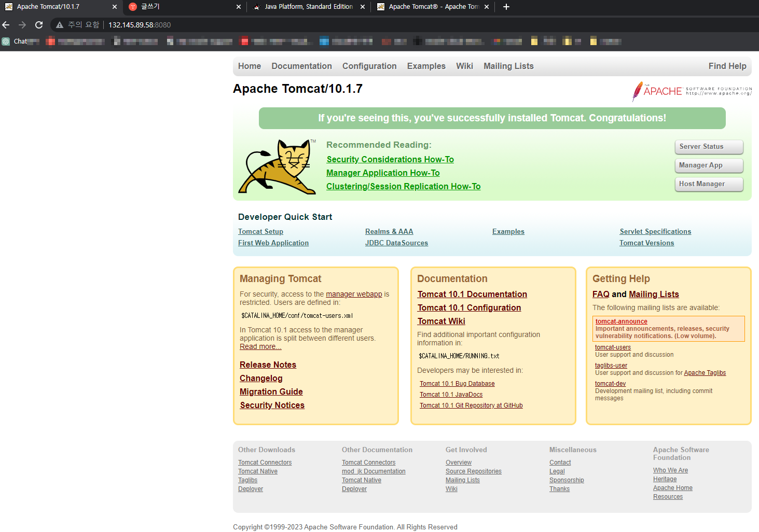Open the Who We Are footer link
The width and height of the screenshot is (759, 532).
coord(670,470)
